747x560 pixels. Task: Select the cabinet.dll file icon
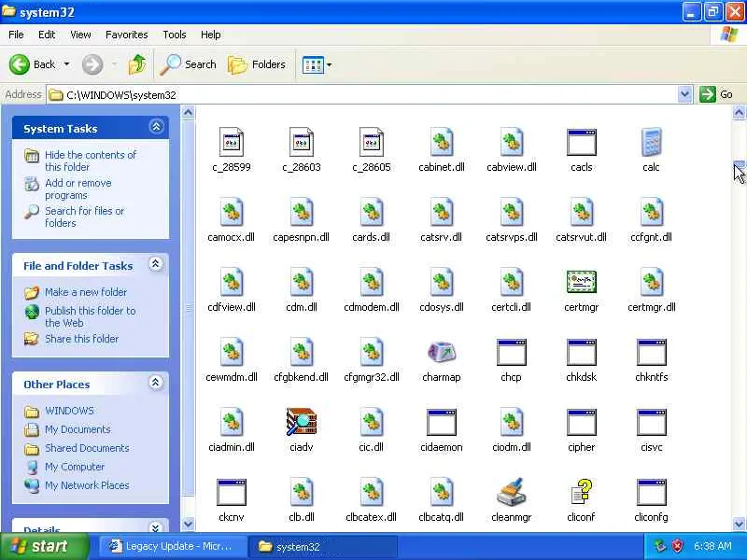441,142
